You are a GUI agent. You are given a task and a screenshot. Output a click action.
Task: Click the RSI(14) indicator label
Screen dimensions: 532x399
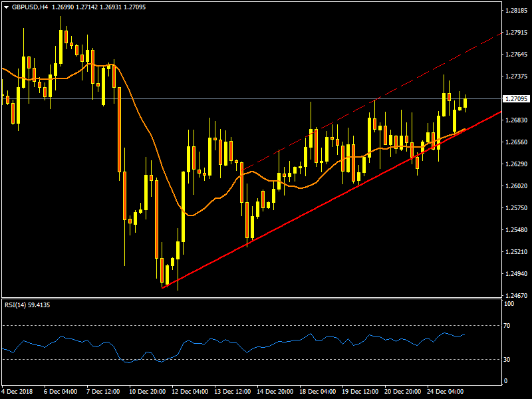[27, 305]
